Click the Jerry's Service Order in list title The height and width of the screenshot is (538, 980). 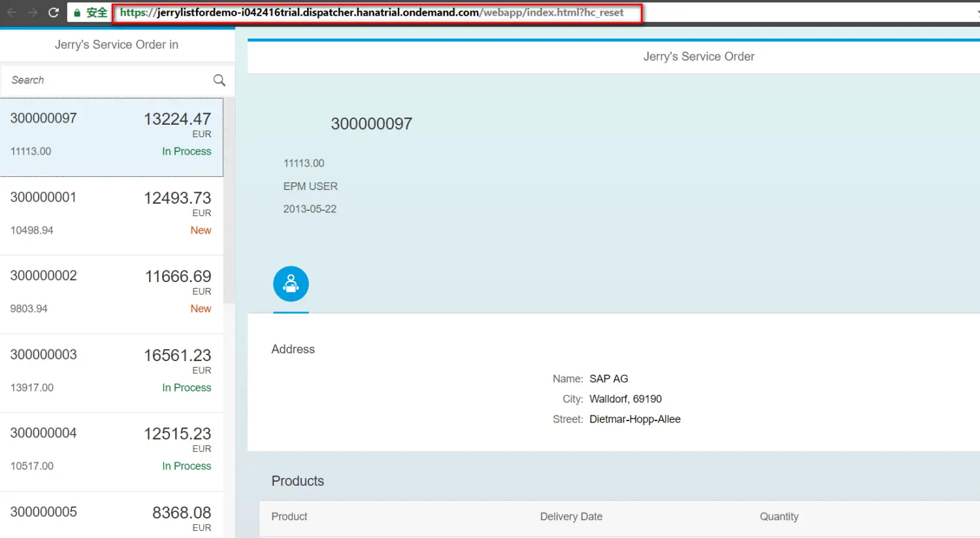[x=116, y=44]
